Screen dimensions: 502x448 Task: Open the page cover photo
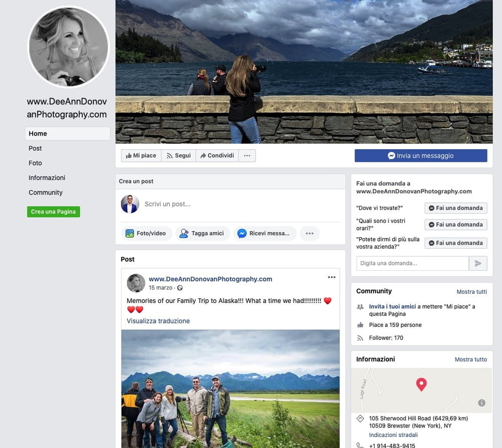pyautogui.click(x=304, y=72)
